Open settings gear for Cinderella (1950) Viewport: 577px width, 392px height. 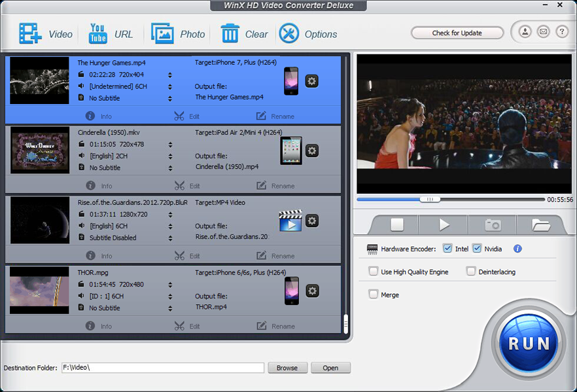pos(312,151)
